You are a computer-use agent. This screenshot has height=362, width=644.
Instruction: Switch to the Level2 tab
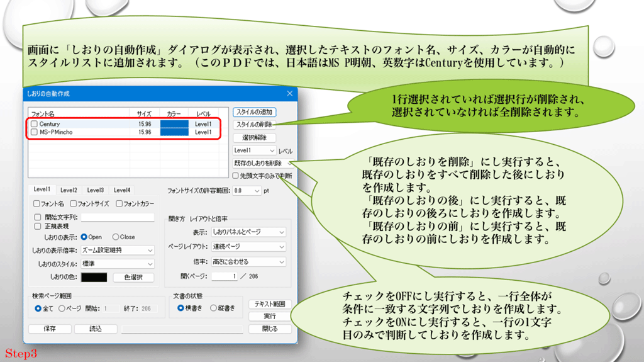pos(69,189)
